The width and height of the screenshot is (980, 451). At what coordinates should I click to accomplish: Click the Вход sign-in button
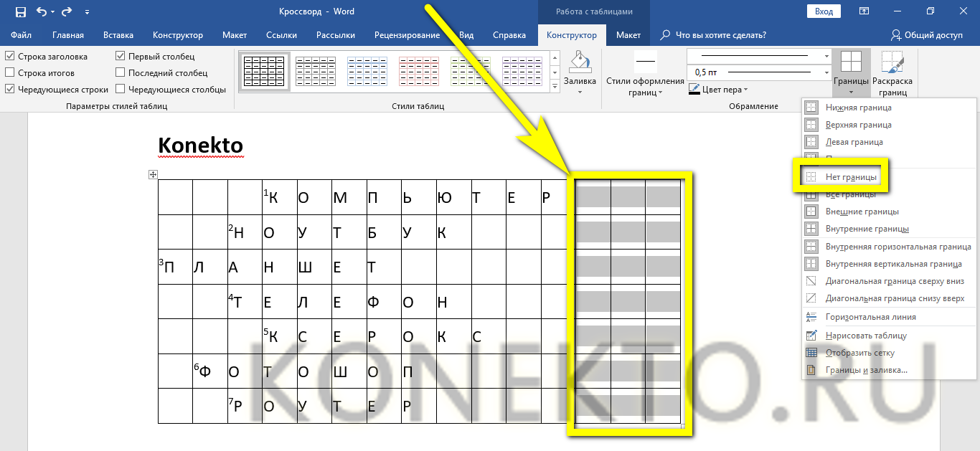(824, 11)
